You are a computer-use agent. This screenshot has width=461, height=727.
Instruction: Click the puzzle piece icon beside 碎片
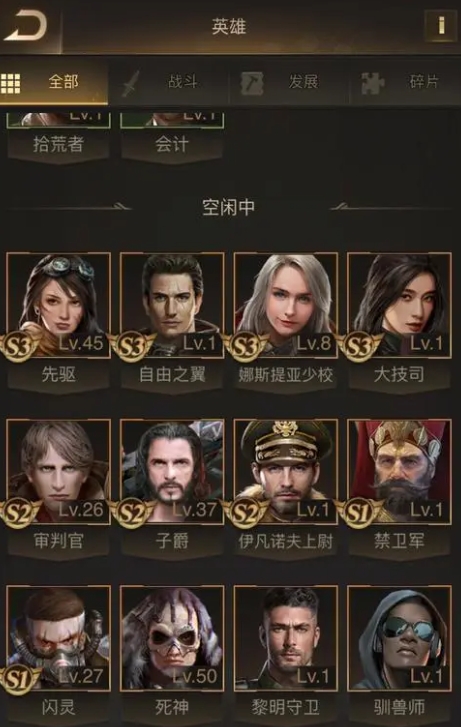point(372,83)
